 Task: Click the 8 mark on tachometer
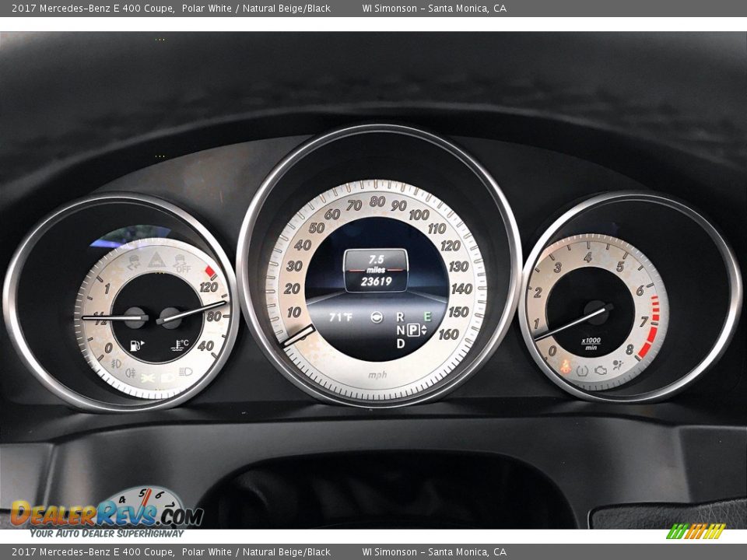(x=630, y=350)
